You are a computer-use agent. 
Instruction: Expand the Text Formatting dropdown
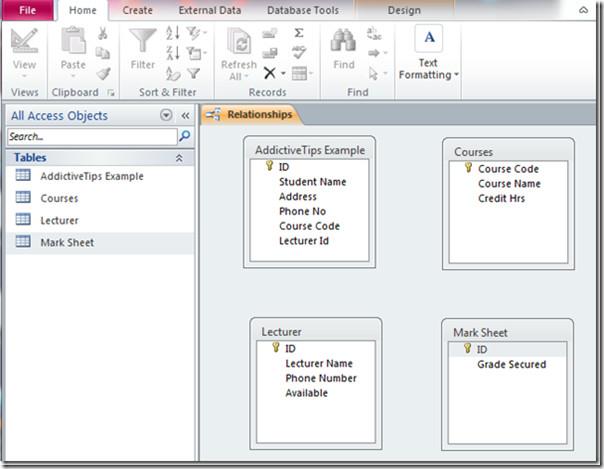[x=429, y=75]
